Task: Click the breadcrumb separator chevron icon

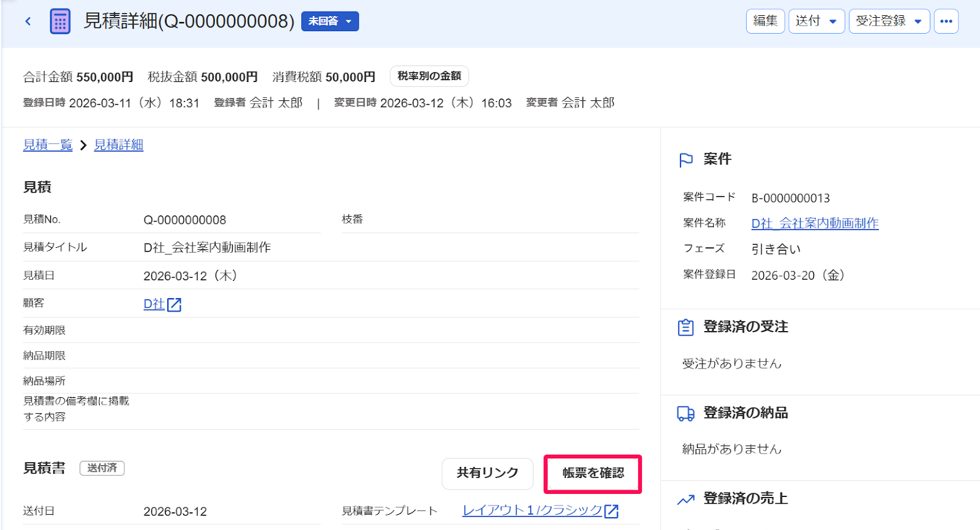Action: (83, 145)
